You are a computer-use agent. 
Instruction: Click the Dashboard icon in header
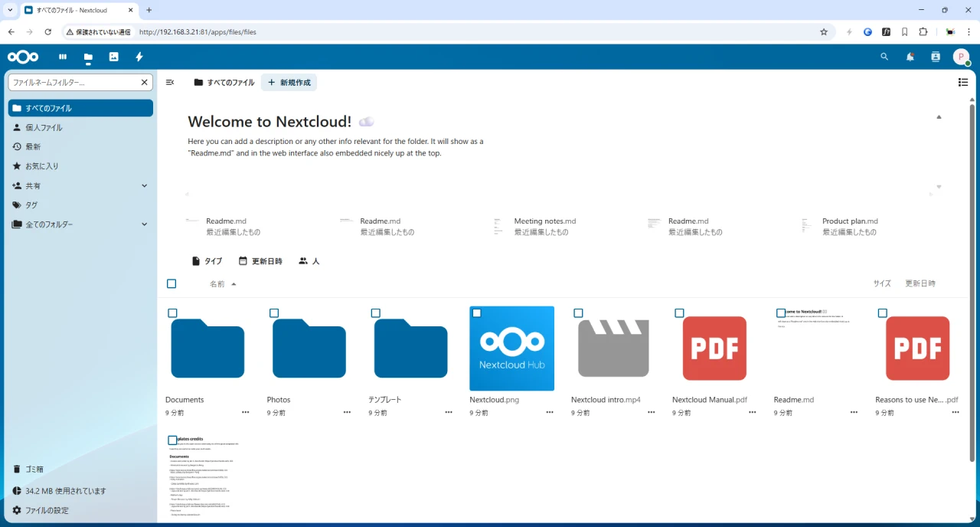coord(63,57)
